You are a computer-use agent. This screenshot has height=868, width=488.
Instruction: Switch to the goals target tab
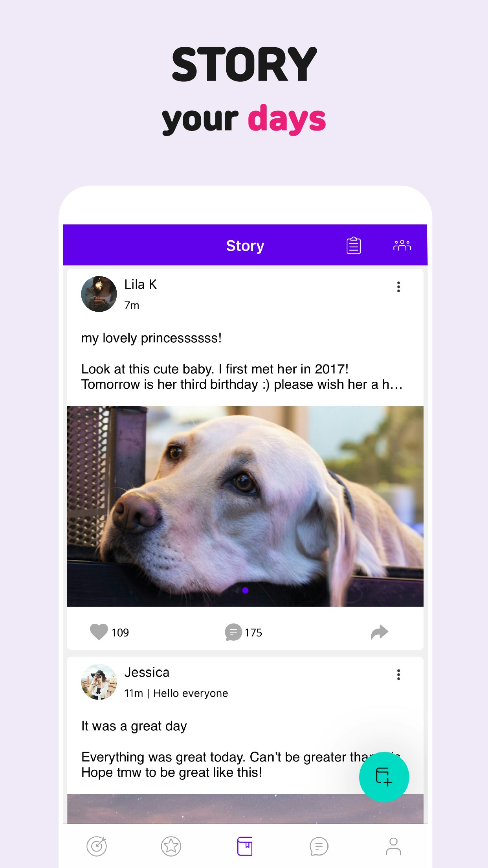pos(97,846)
